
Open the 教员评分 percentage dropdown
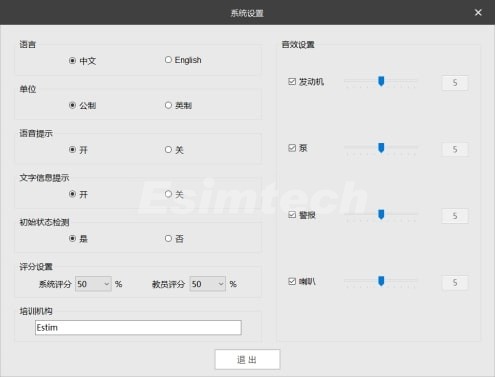point(208,284)
